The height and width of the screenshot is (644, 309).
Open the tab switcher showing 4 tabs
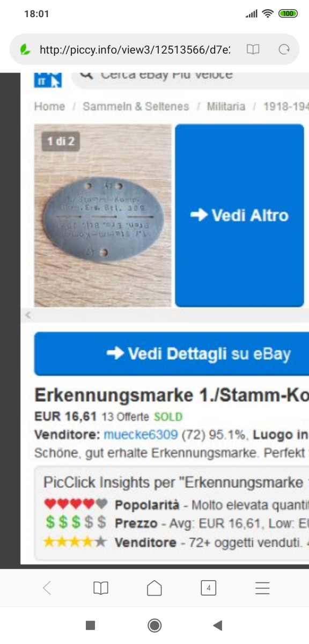[208, 588]
